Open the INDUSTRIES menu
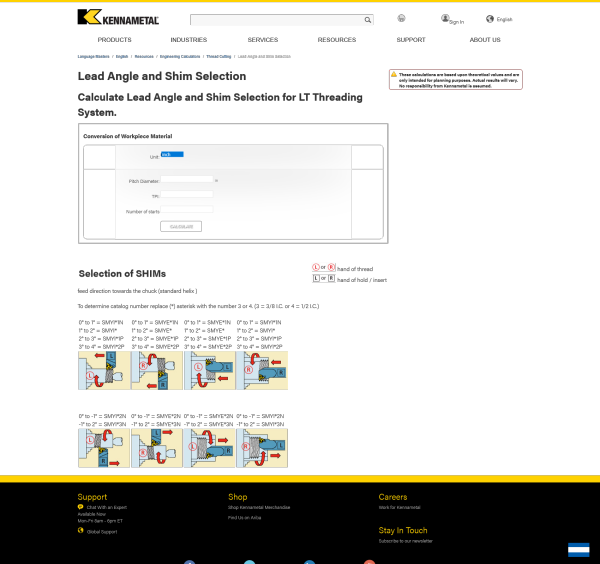Image resolution: width=600 pixels, height=564 pixels. coord(189,40)
